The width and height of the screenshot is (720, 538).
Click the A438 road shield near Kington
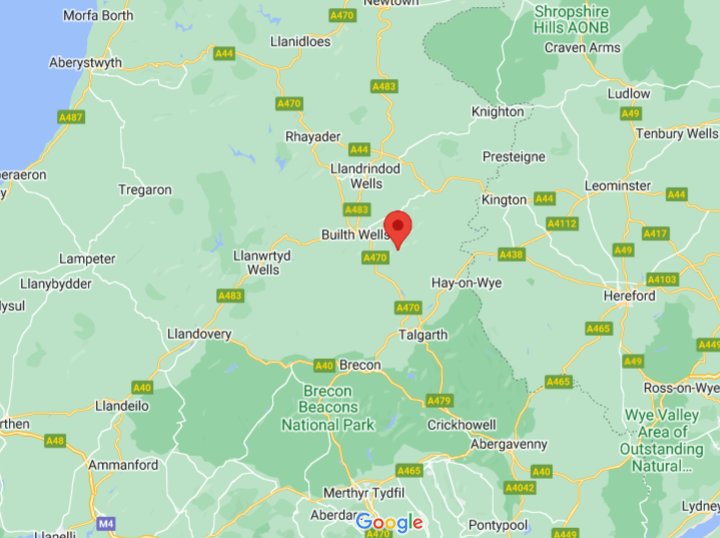pyautogui.click(x=512, y=254)
